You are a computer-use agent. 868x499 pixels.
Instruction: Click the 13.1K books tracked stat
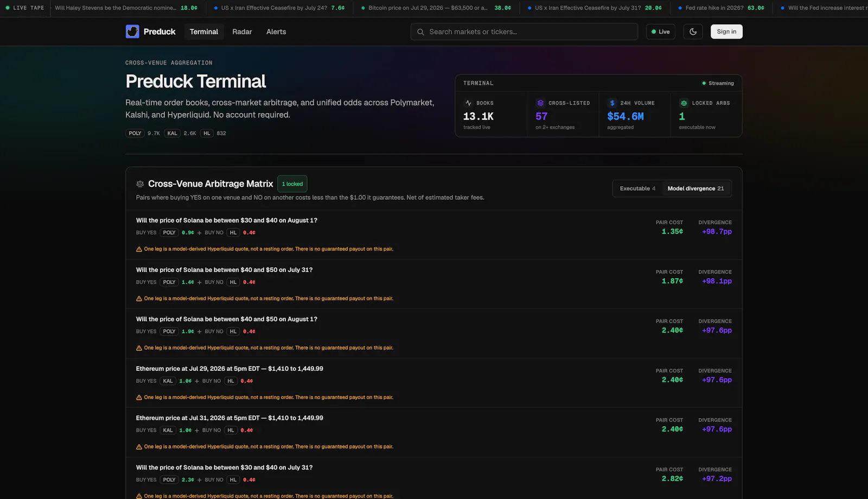478,117
